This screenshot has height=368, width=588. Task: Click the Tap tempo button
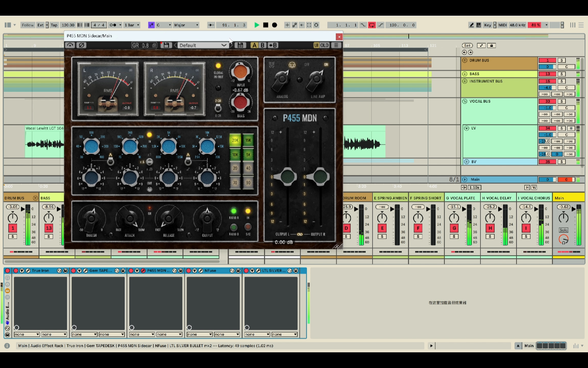pos(54,25)
